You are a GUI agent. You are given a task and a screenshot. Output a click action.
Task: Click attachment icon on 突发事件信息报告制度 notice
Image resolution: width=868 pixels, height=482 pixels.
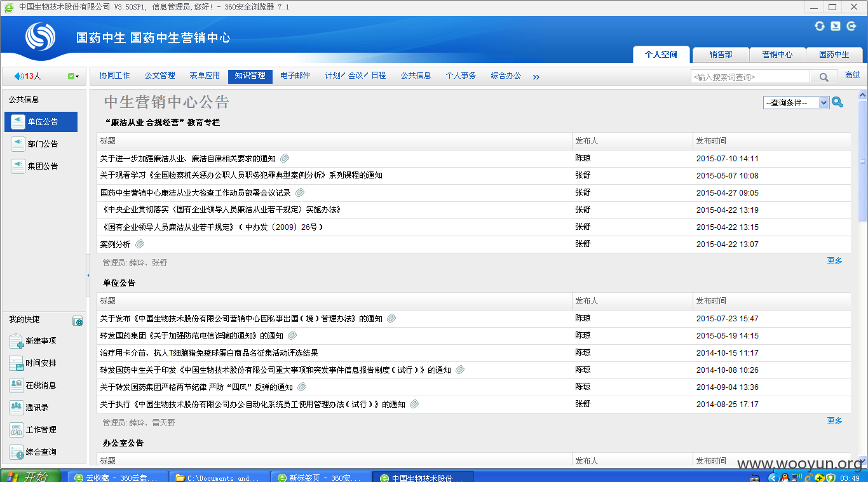tap(460, 370)
